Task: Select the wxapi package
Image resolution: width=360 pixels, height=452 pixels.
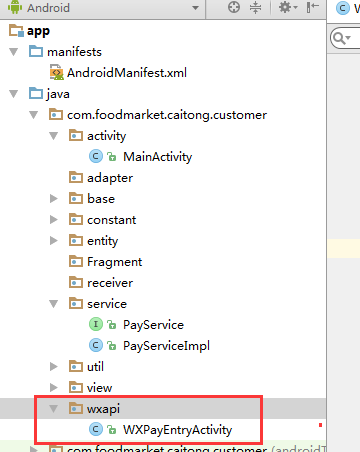Action: (x=103, y=409)
